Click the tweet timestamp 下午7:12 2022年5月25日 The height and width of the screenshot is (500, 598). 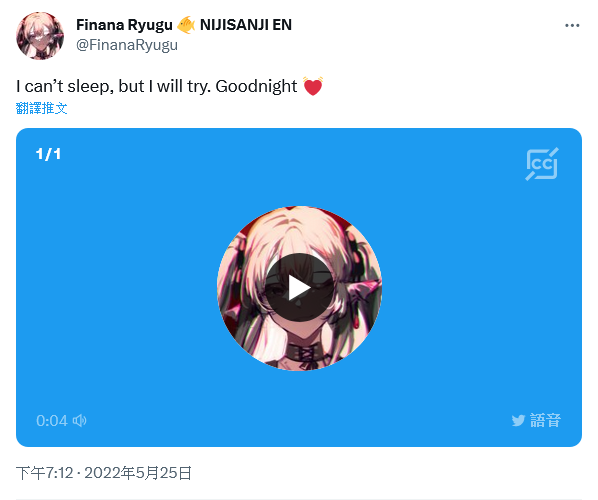pos(103,473)
